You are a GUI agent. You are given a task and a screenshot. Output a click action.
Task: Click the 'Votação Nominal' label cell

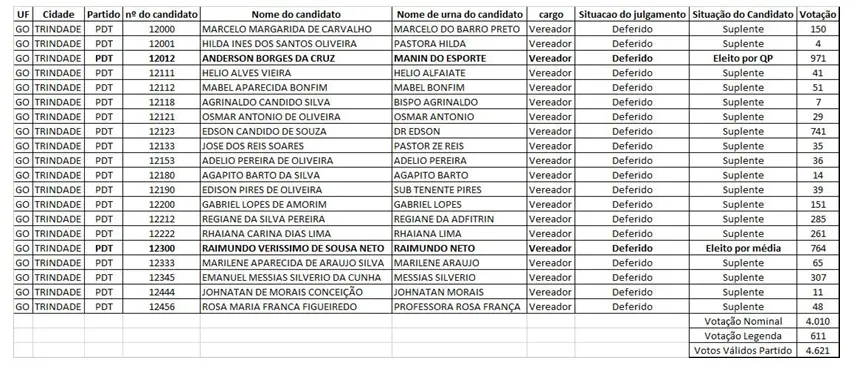(x=743, y=322)
